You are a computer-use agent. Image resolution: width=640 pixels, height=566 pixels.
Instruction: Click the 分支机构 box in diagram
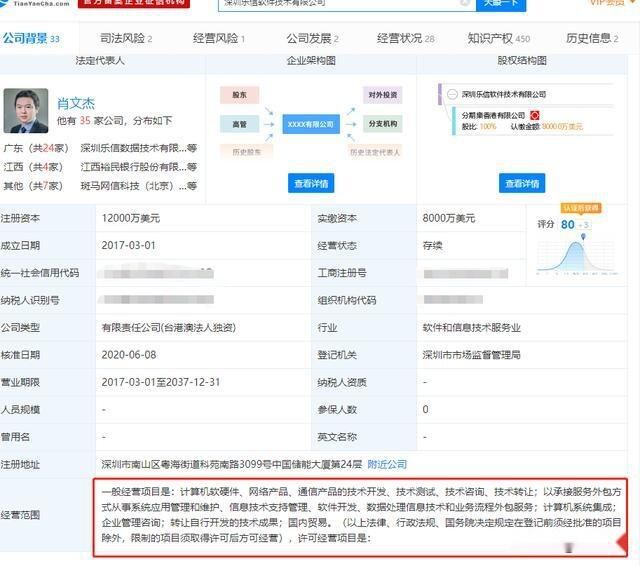382,124
